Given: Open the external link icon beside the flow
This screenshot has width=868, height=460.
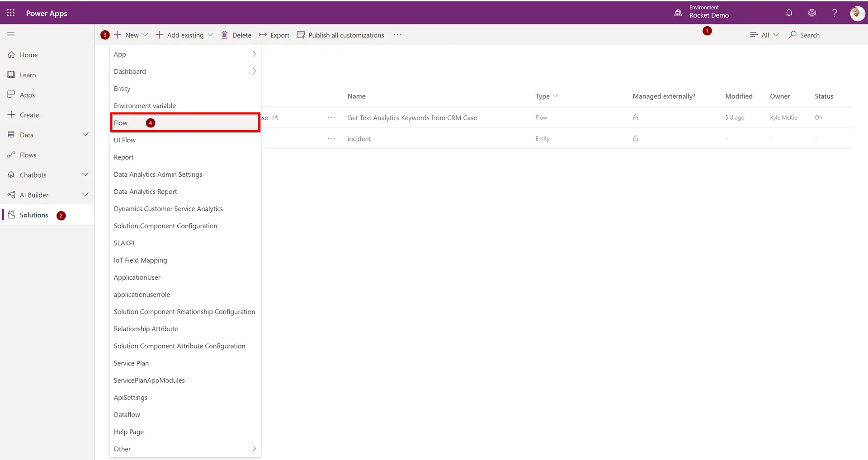Looking at the screenshot, I should pos(275,118).
